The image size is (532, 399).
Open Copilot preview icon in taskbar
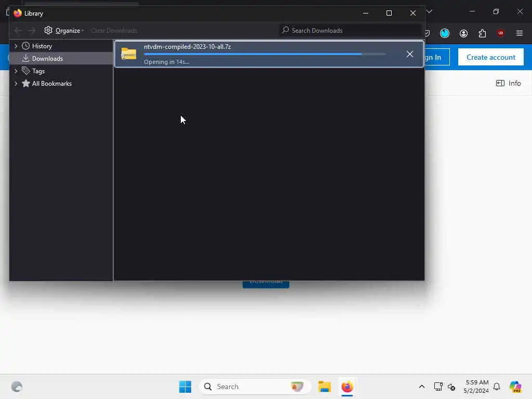click(515, 387)
